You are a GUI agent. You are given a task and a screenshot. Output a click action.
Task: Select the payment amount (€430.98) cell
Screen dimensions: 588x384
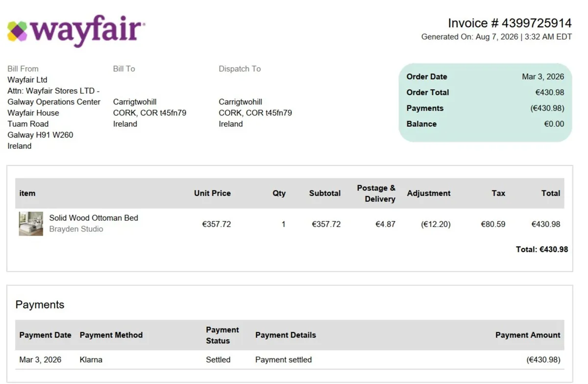pyautogui.click(x=543, y=360)
